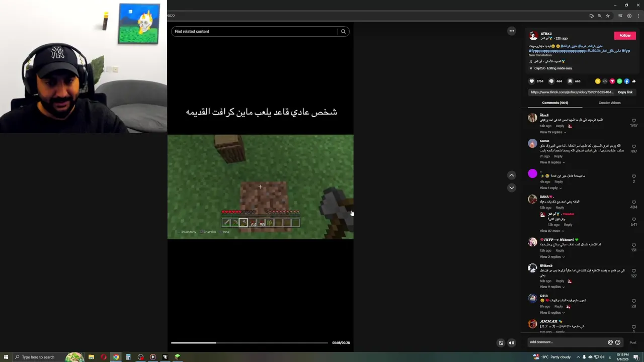Image resolution: width=644 pixels, height=362 pixels.
Task: Click the Follow button
Action: pyautogui.click(x=625, y=36)
